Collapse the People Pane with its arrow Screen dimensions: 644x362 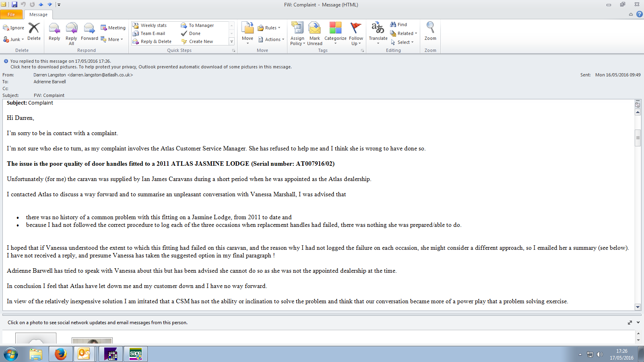638,323
